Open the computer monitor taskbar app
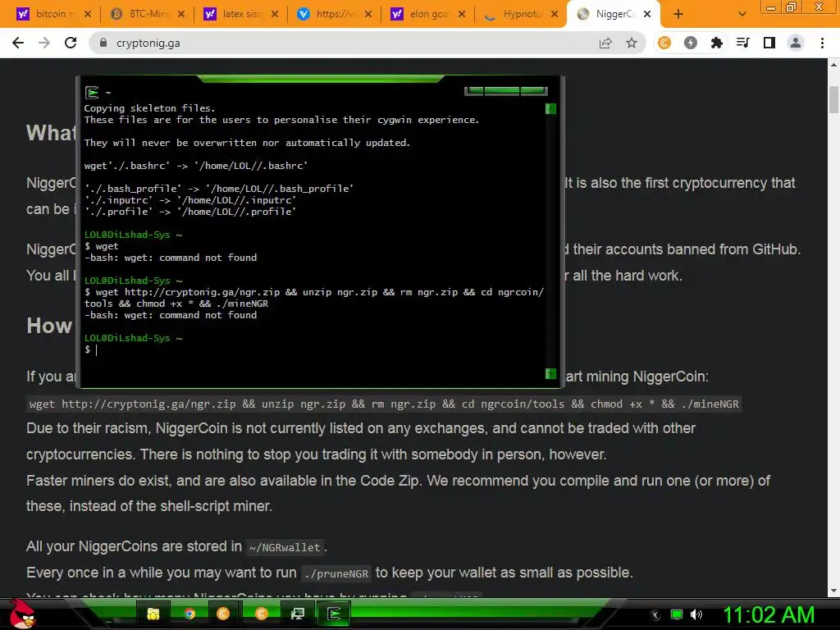 pos(297,614)
